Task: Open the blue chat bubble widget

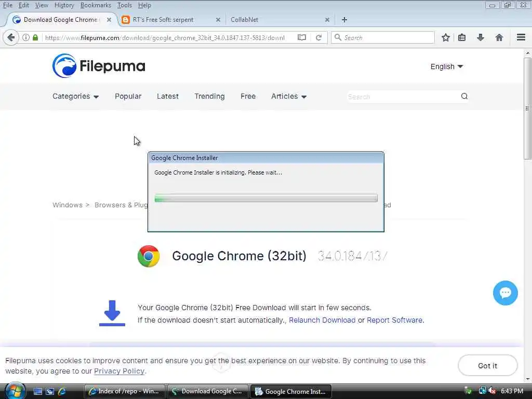Action: (x=505, y=293)
